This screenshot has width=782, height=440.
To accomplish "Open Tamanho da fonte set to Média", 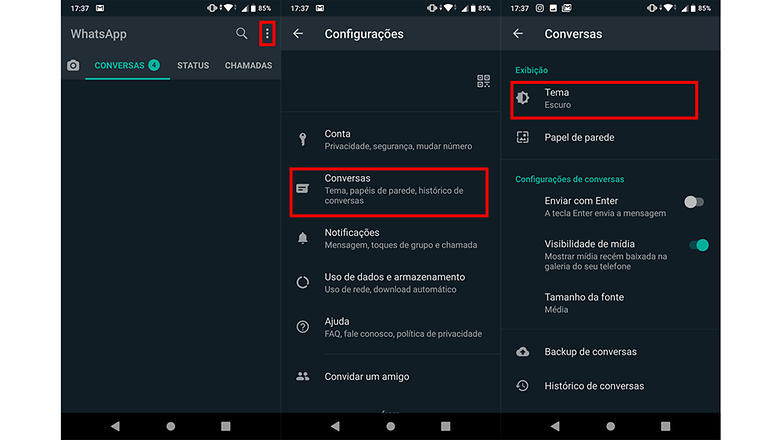I will pos(610,303).
